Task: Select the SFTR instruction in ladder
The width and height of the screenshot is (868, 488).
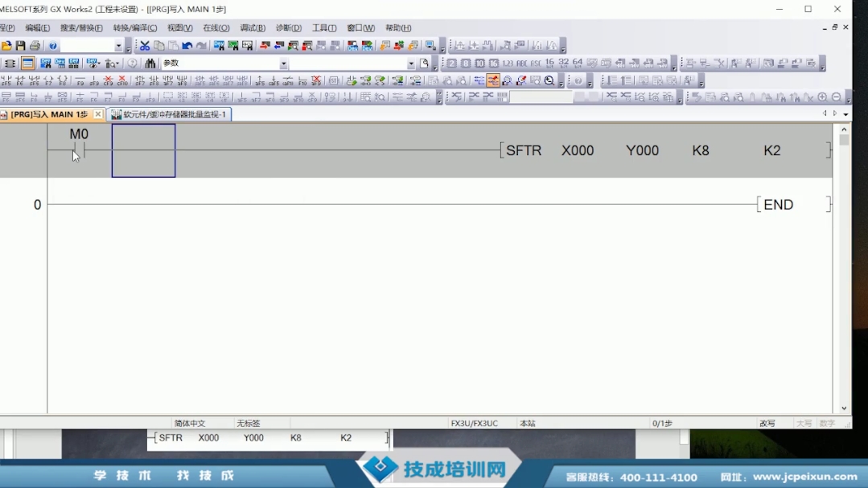Action: (524, 150)
